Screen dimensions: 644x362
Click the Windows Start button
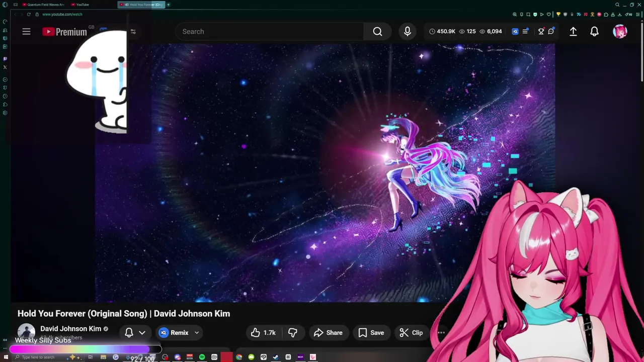6,357
